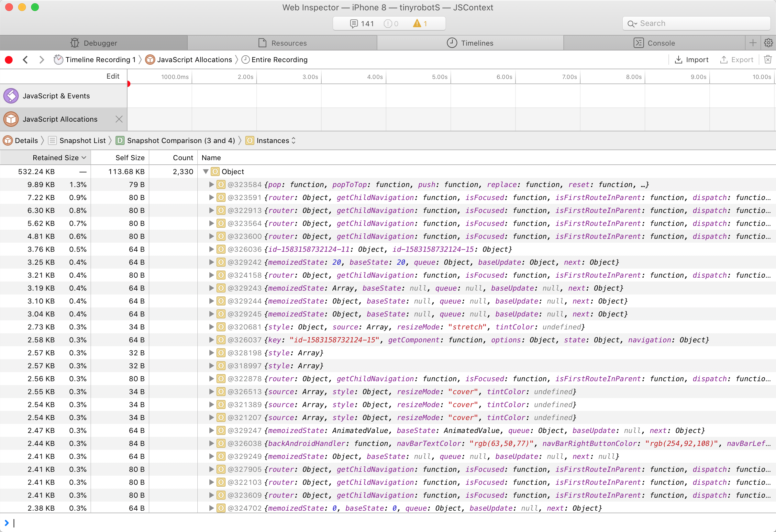The height and width of the screenshot is (532, 776).
Task: Click the object icon for @320681
Action: (221, 327)
